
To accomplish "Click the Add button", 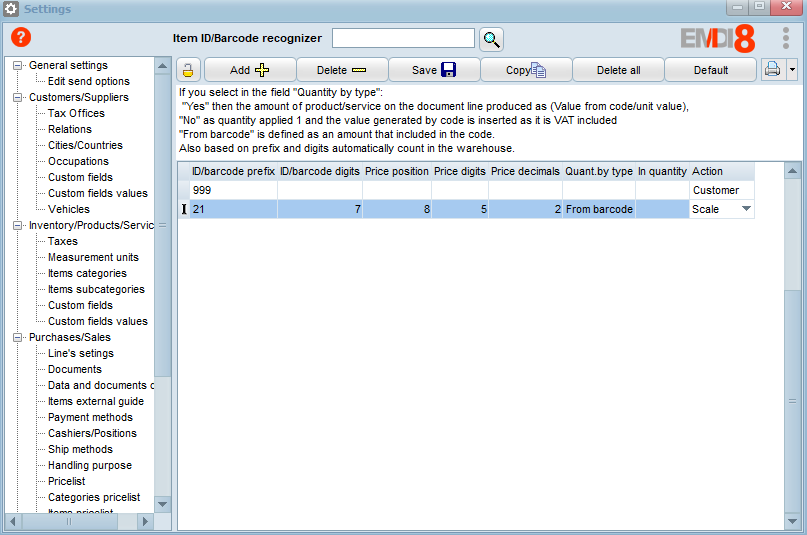I will click(x=250, y=70).
